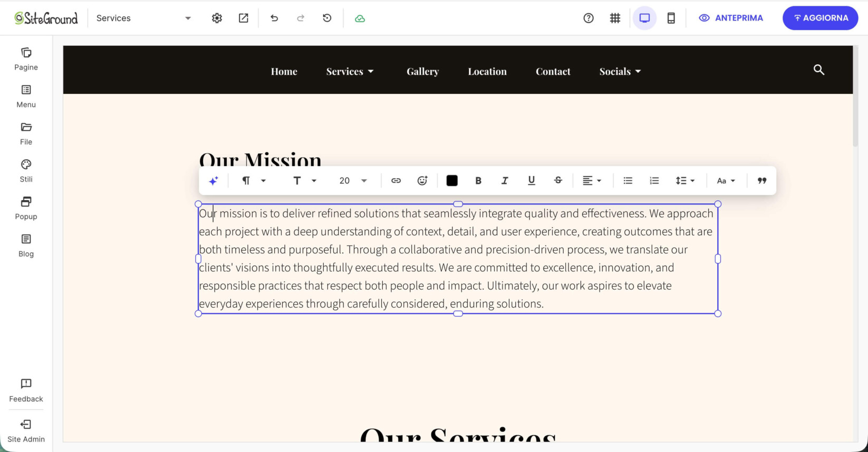Open the help question mark icon
Screen dimensions: 868x452
[589, 18]
